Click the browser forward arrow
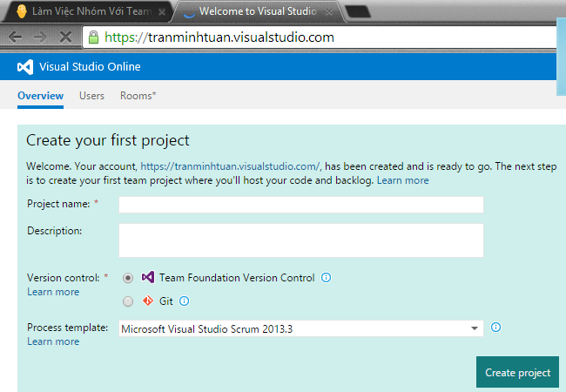566x392 pixels. [x=40, y=37]
